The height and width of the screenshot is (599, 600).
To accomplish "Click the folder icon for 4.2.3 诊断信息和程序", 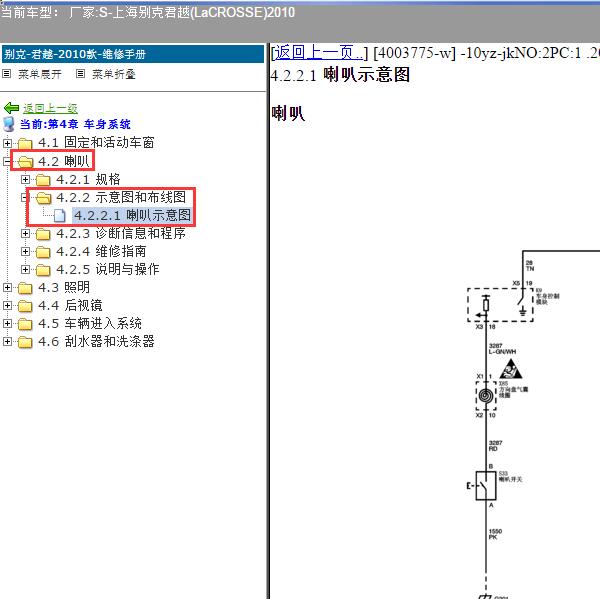I will (43, 233).
